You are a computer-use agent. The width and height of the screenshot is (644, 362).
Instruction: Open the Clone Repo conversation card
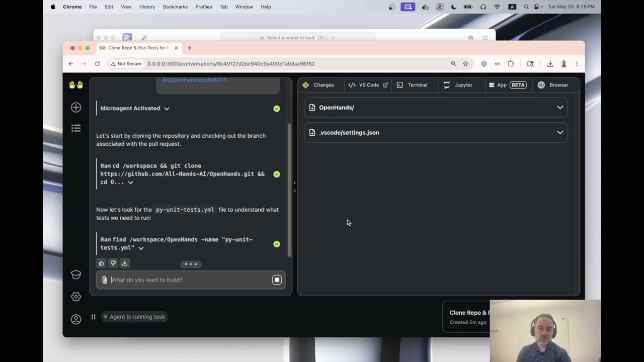(466, 317)
